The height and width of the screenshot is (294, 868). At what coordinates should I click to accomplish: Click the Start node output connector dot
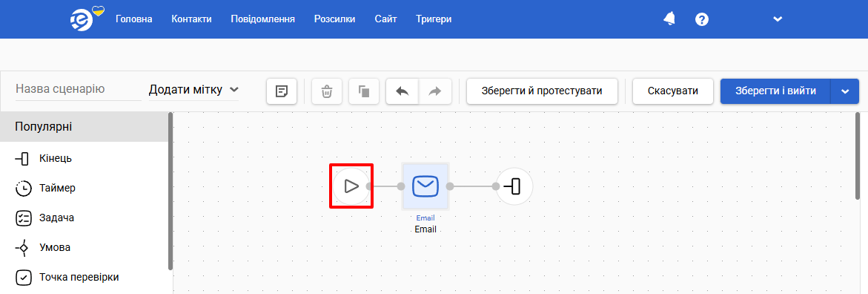pos(369,186)
